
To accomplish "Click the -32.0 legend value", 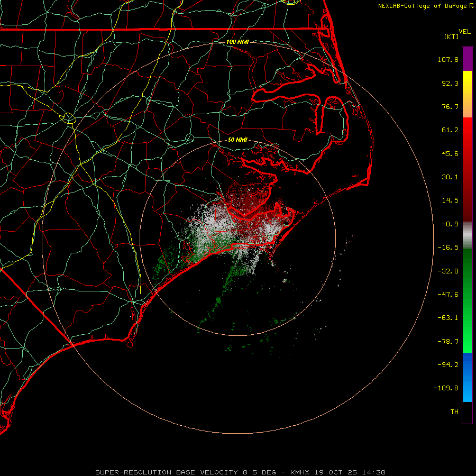I will [448, 271].
